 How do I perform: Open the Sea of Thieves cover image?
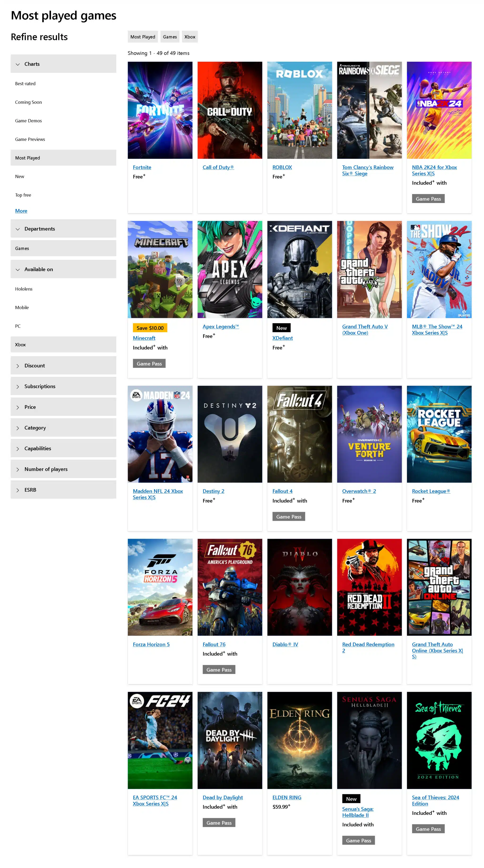(x=439, y=740)
